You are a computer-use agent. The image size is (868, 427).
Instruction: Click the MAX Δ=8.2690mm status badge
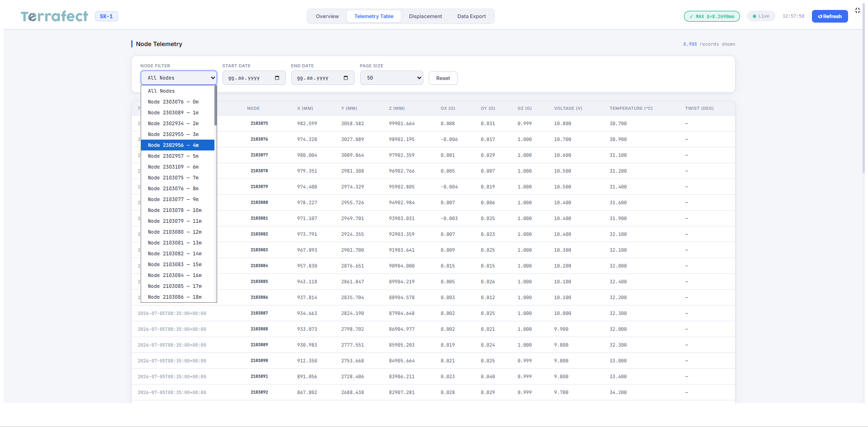pyautogui.click(x=711, y=16)
